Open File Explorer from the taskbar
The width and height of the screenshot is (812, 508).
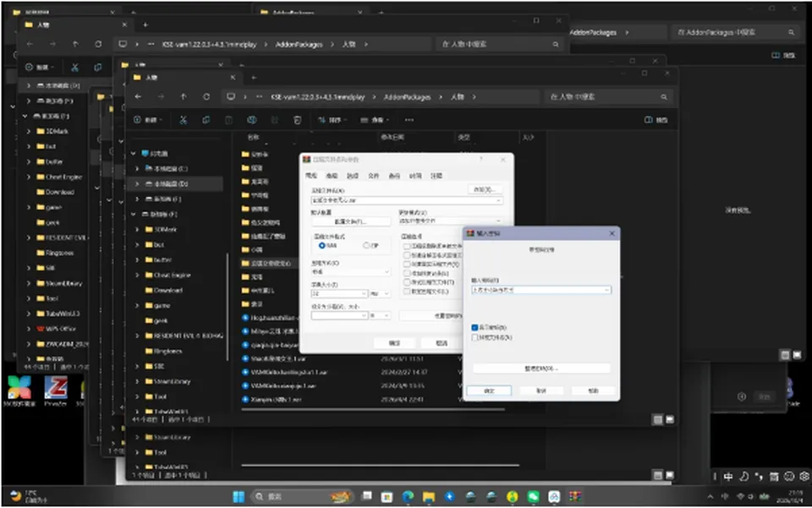pyautogui.click(x=429, y=497)
